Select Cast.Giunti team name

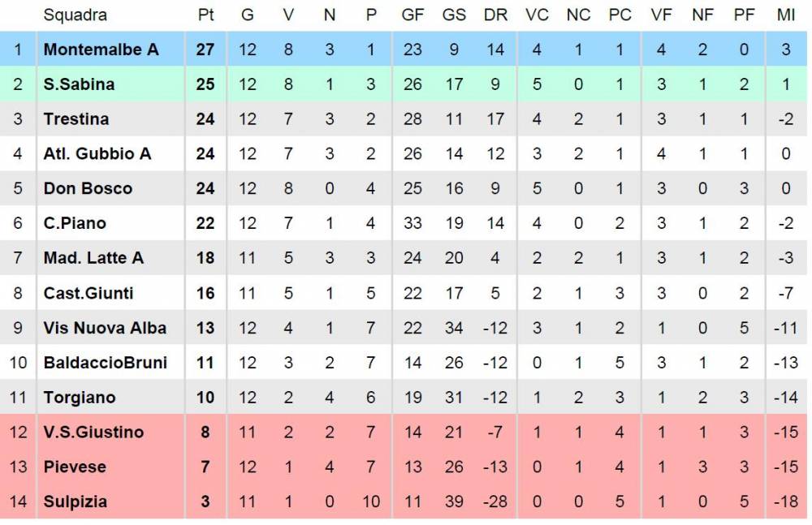coord(88,293)
